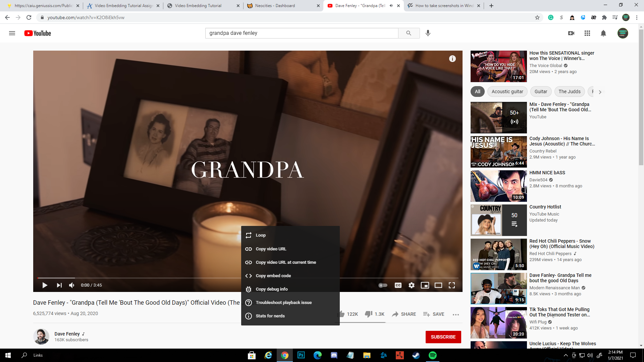This screenshot has width=644, height=362.
Task: Open a new browser tab
Action: [491, 6]
